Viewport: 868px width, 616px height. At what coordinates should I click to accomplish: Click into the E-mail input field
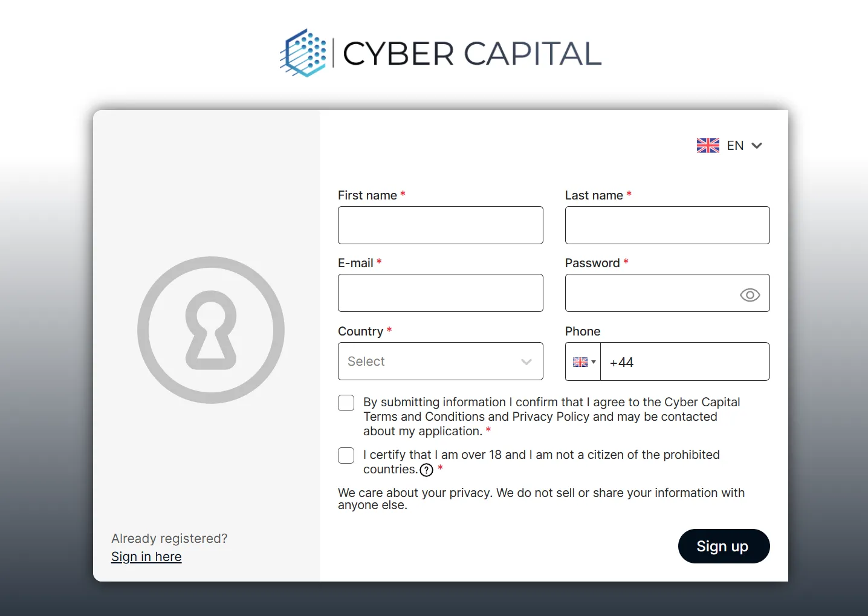tap(441, 293)
